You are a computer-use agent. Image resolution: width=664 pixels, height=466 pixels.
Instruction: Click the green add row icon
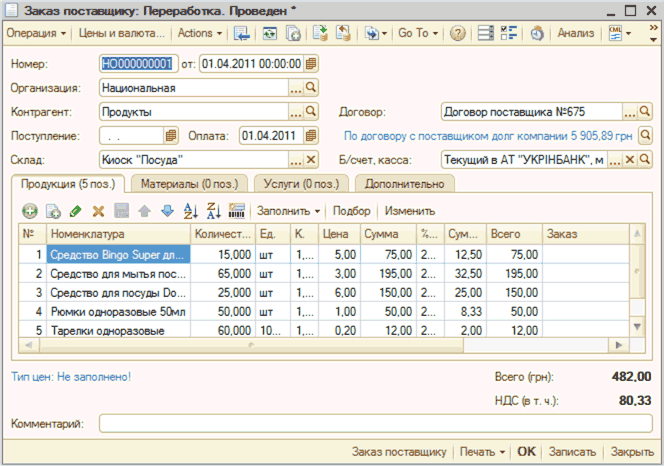(x=29, y=211)
